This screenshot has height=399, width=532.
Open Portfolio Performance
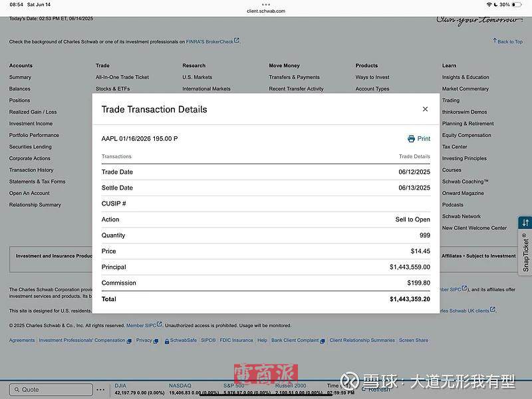click(34, 135)
